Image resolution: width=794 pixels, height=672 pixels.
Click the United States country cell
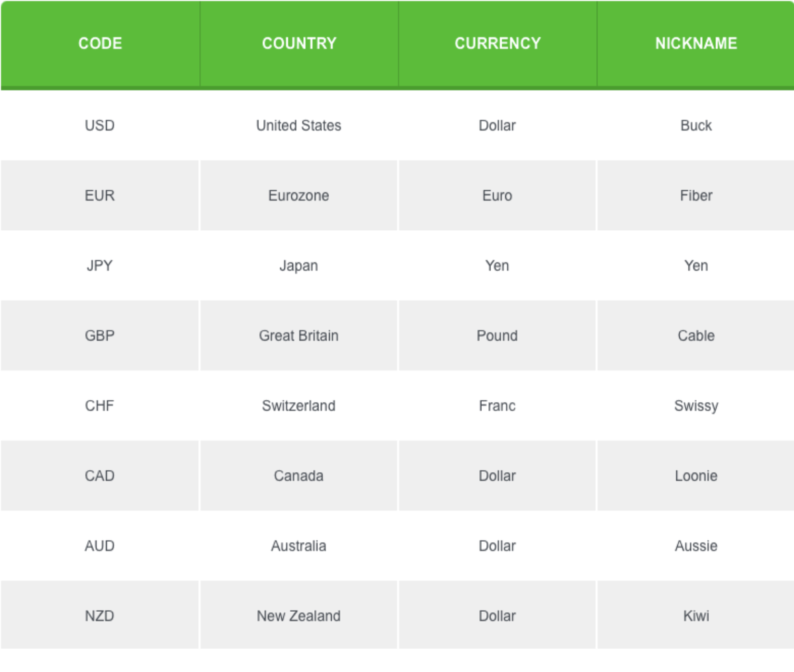tap(299, 126)
